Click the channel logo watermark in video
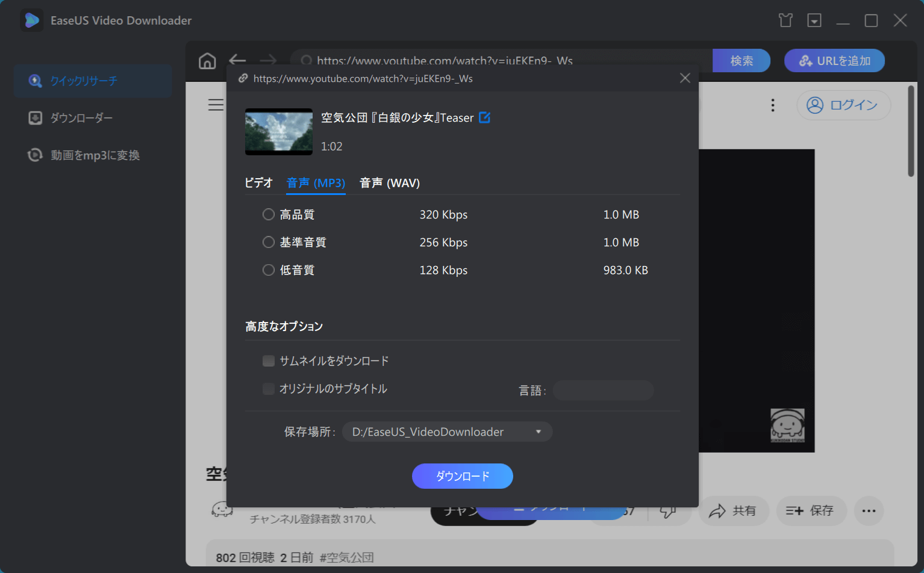Viewport: 924px width, 573px height. pyautogui.click(x=787, y=425)
